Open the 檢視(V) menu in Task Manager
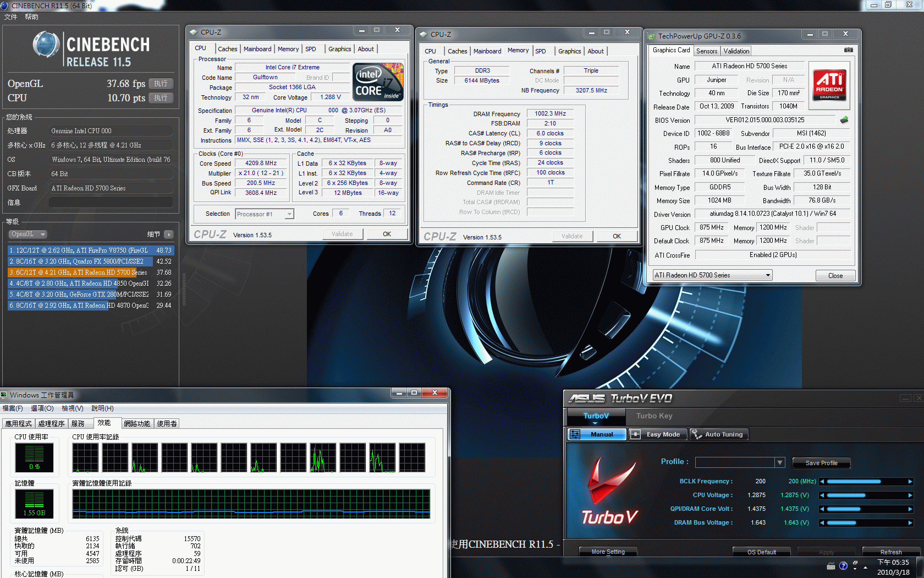Screen dimensions: 924x578 point(73,408)
